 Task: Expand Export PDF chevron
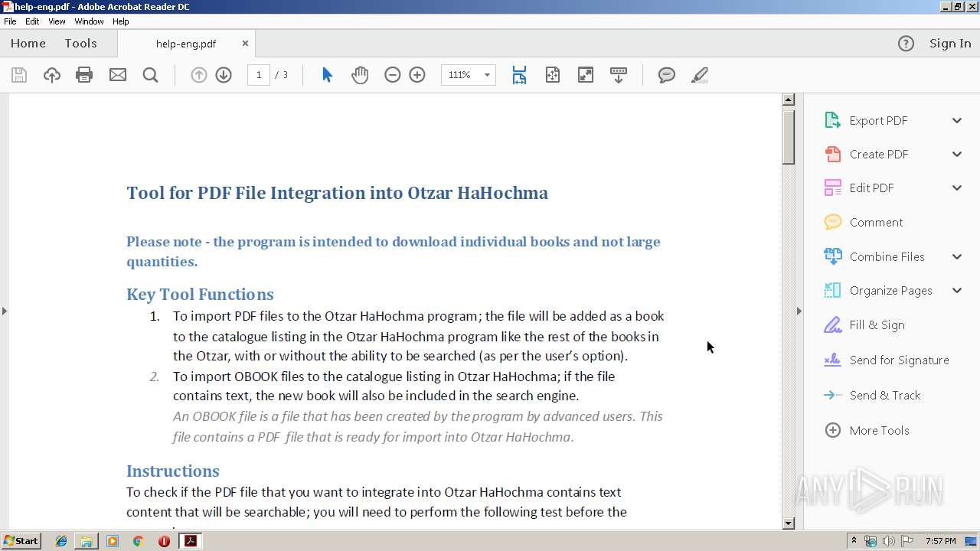(x=957, y=120)
